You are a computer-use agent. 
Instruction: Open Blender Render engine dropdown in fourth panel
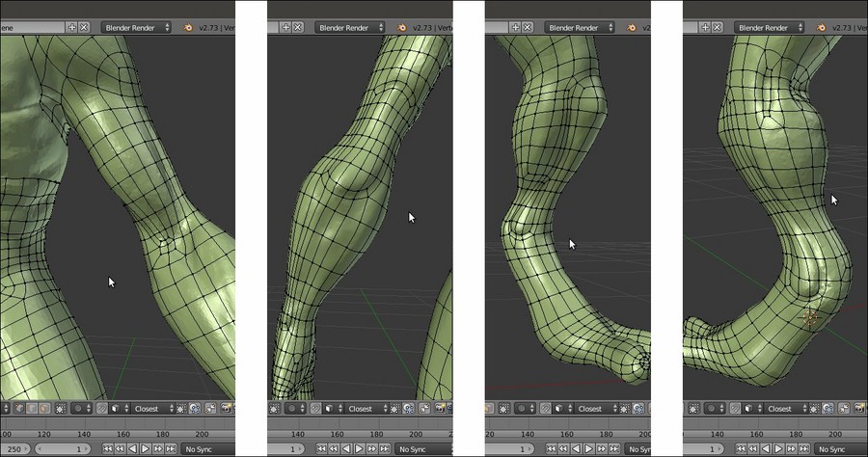click(770, 27)
